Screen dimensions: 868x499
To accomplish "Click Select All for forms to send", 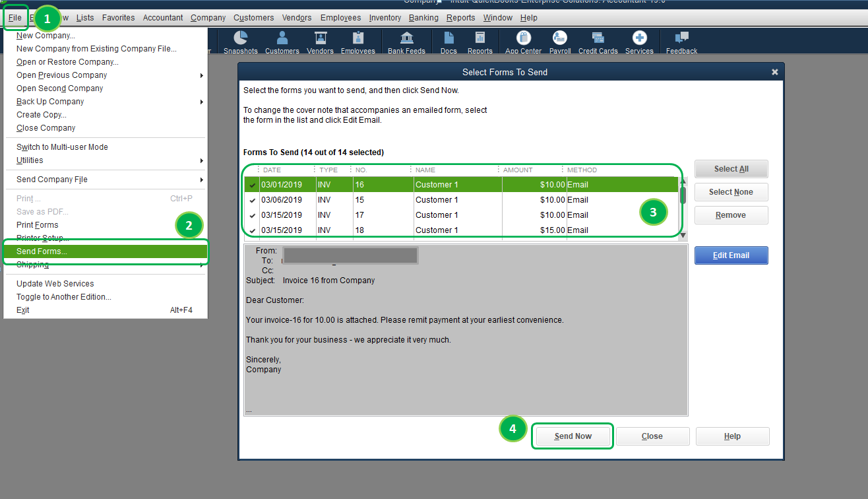I will pyautogui.click(x=731, y=168).
